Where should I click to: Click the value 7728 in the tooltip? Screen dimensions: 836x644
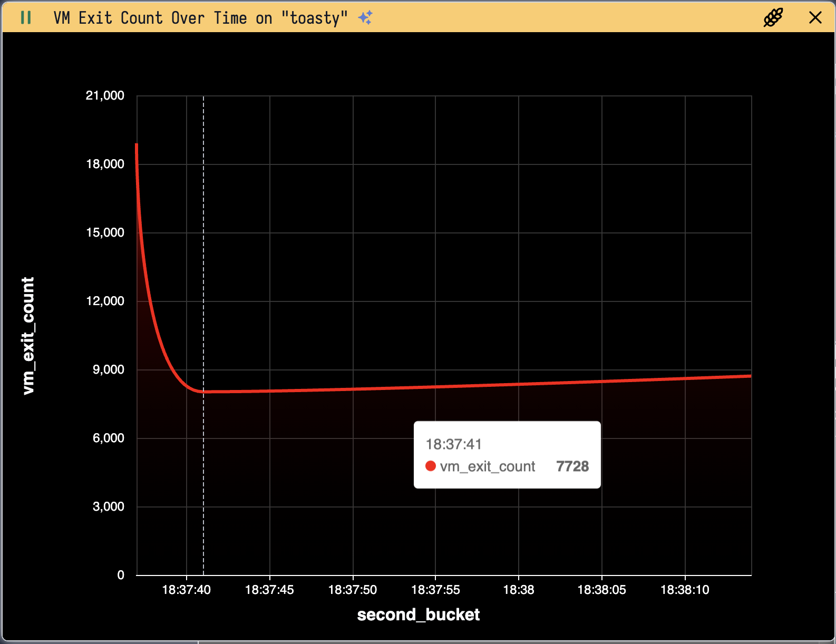pos(572,466)
